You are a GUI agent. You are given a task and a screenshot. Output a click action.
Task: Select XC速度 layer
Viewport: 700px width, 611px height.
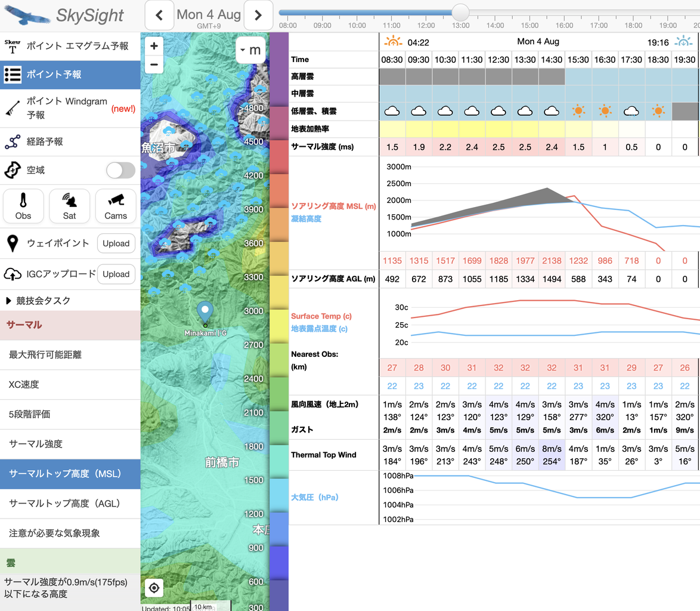coord(70,384)
